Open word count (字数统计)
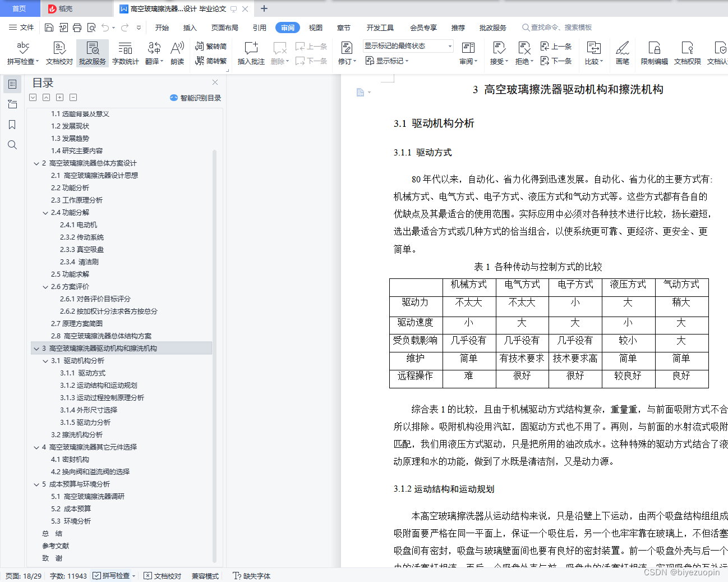This screenshot has width=728, height=582. point(125,53)
